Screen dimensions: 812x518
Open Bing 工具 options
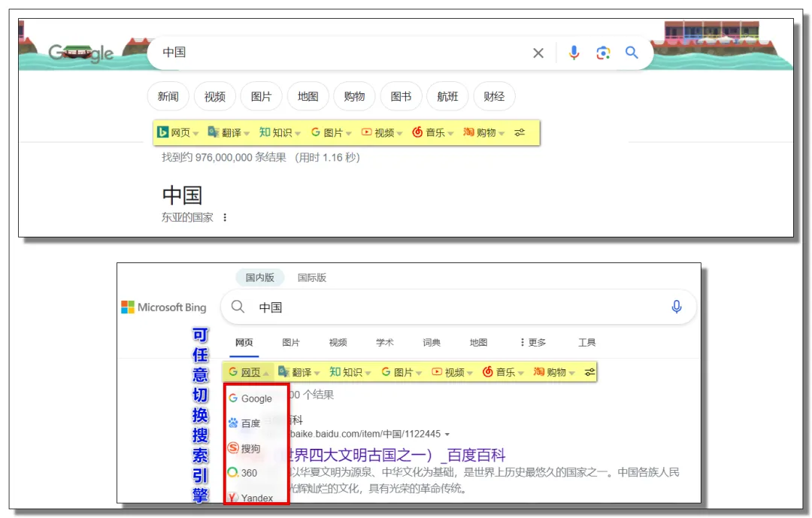[x=586, y=342]
